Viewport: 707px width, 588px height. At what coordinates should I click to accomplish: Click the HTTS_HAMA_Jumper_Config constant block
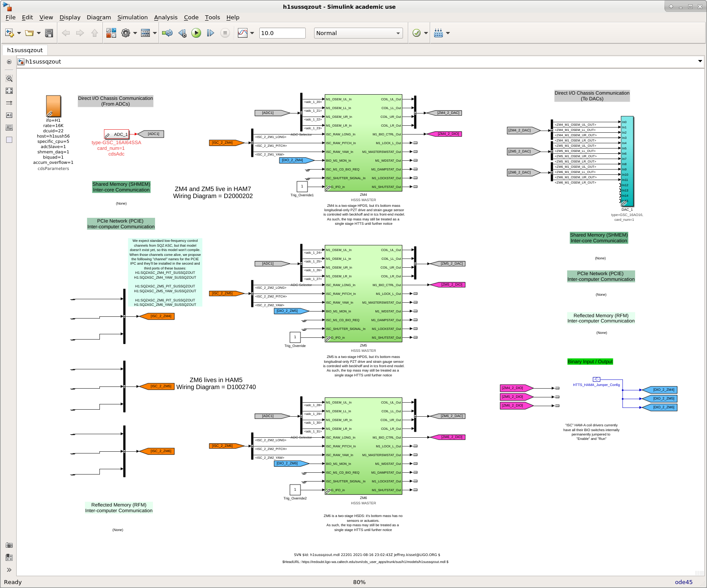pos(596,379)
